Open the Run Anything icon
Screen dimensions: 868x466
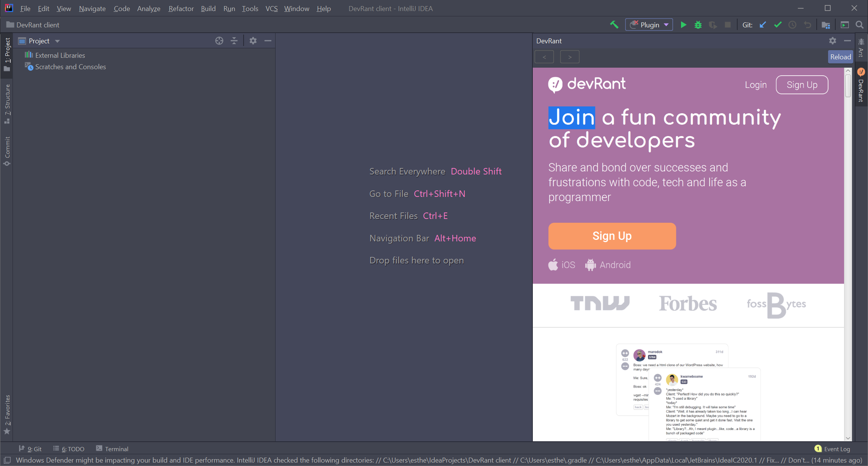coord(845,24)
